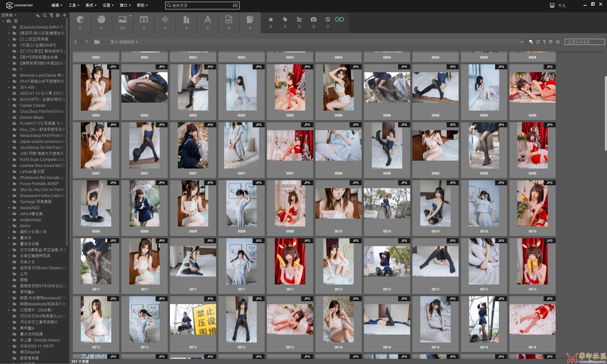Toggle the documents file filter

click(x=250, y=20)
